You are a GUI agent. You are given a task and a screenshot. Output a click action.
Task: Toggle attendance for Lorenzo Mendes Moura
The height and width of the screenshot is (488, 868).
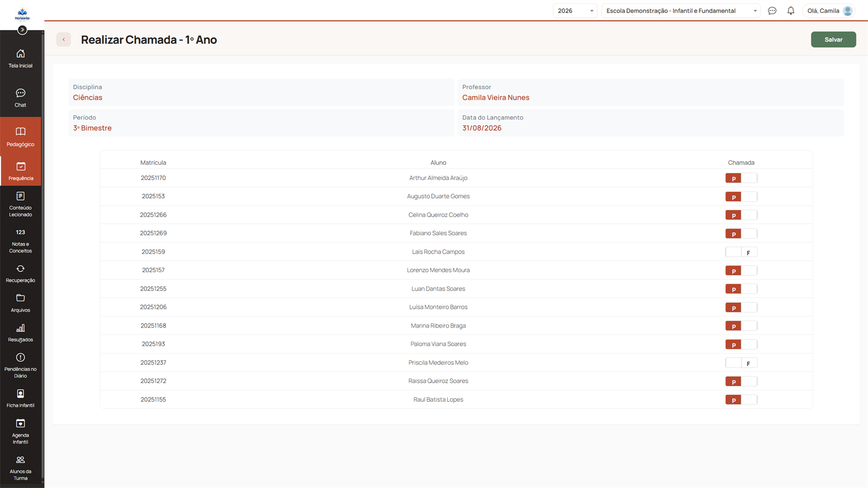pos(741,271)
